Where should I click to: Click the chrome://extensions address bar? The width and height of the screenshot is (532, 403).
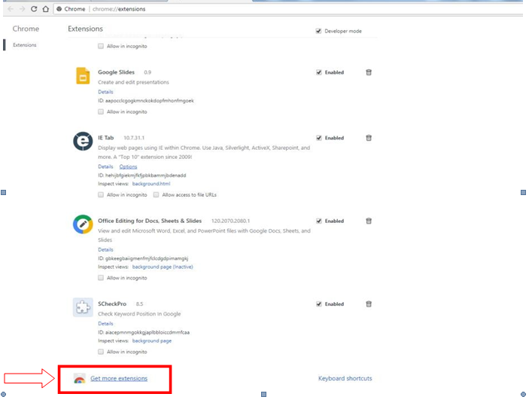tap(287, 9)
